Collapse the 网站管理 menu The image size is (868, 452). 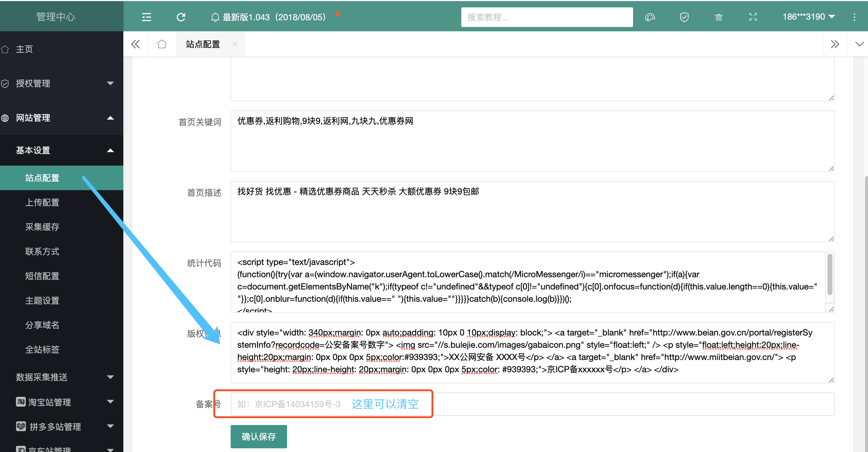62,117
